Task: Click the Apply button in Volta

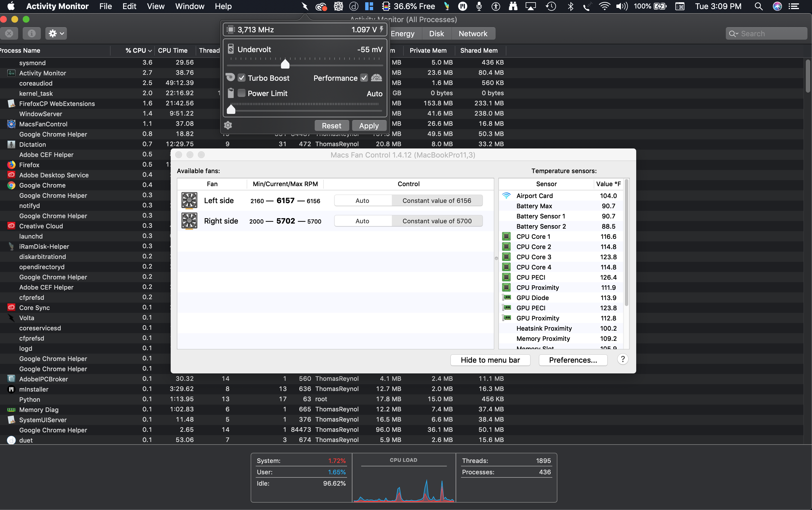Action: point(369,126)
